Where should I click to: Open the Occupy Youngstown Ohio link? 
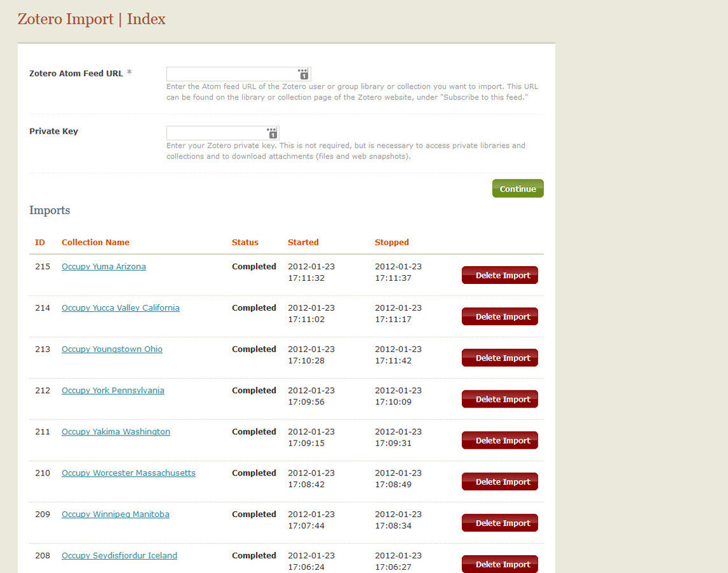(x=112, y=349)
